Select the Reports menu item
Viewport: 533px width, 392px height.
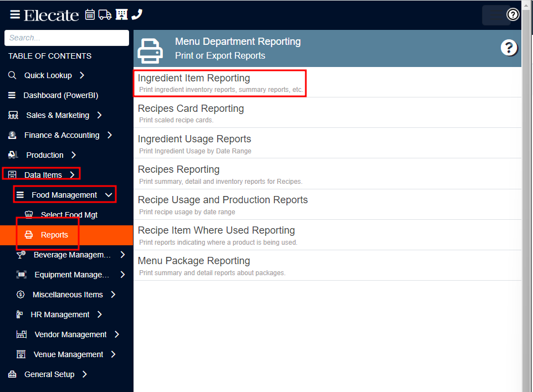coord(54,235)
